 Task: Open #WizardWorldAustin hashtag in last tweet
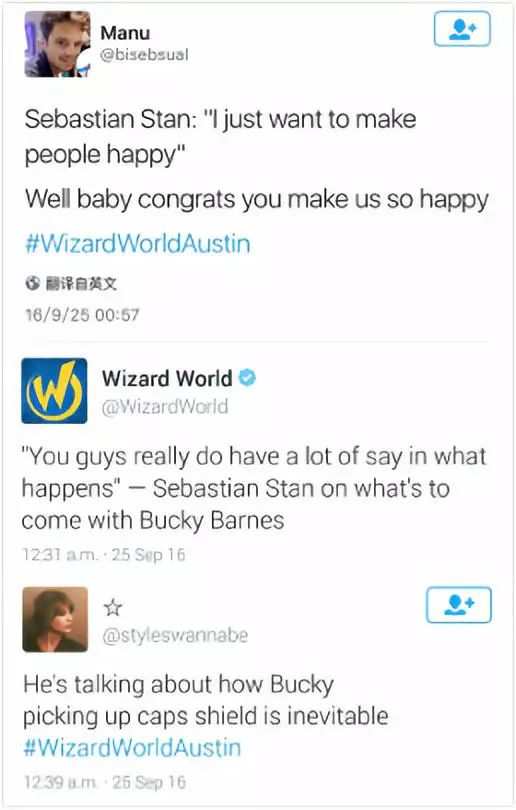click(132, 747)
